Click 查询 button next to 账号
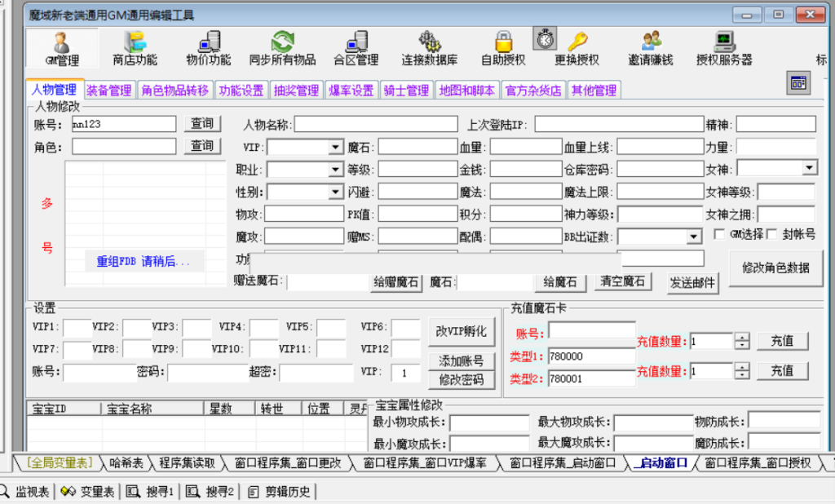 [202, 124]
